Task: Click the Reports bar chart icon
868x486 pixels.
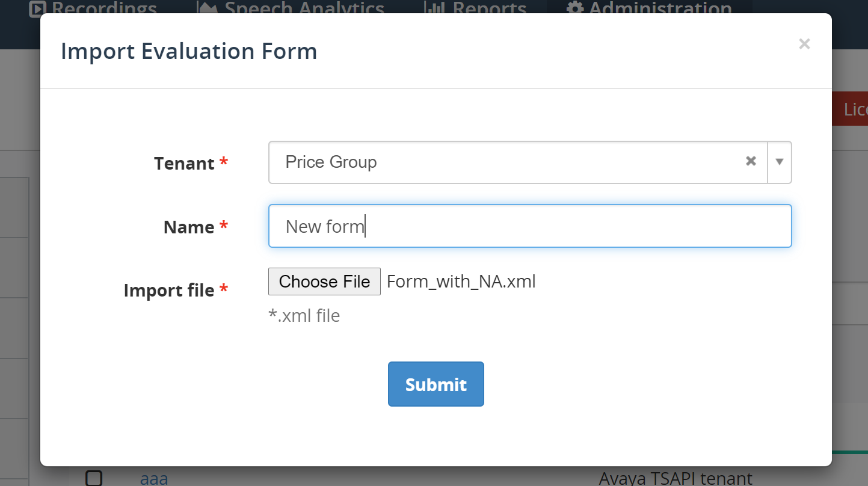Action: coord(434,8)
